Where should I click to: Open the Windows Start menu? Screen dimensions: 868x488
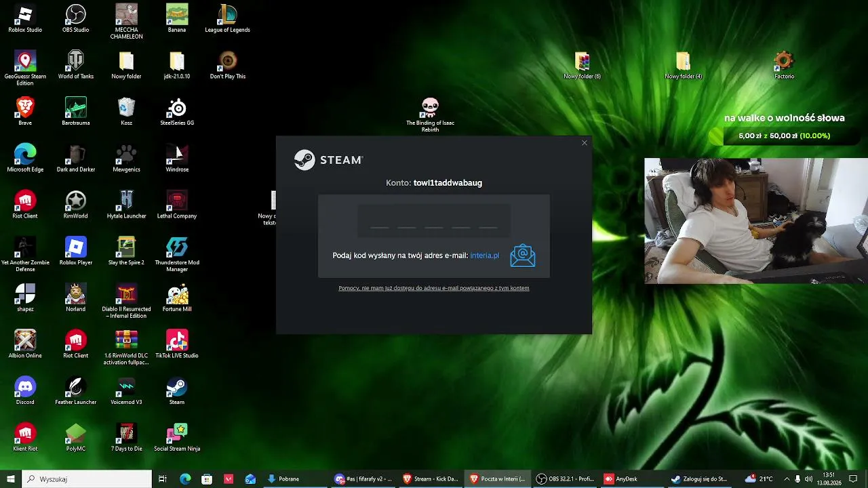tap(10, 479)
